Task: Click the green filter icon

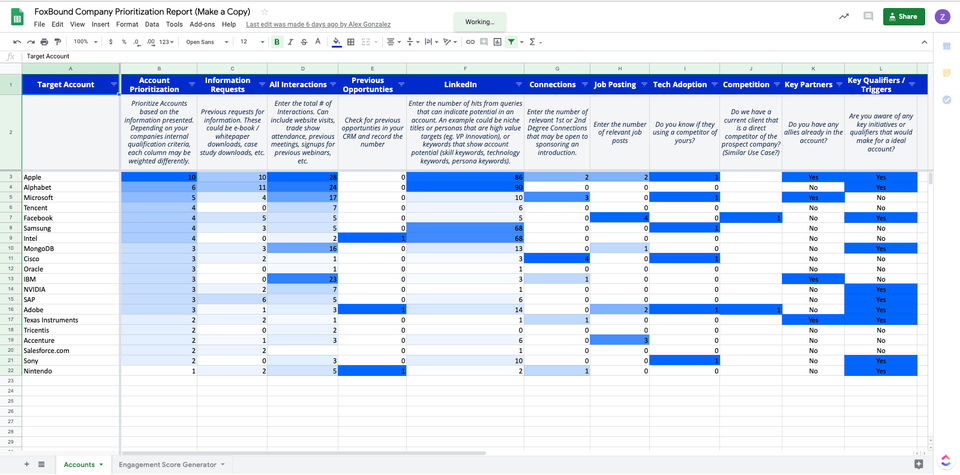Action: [511, 42]
